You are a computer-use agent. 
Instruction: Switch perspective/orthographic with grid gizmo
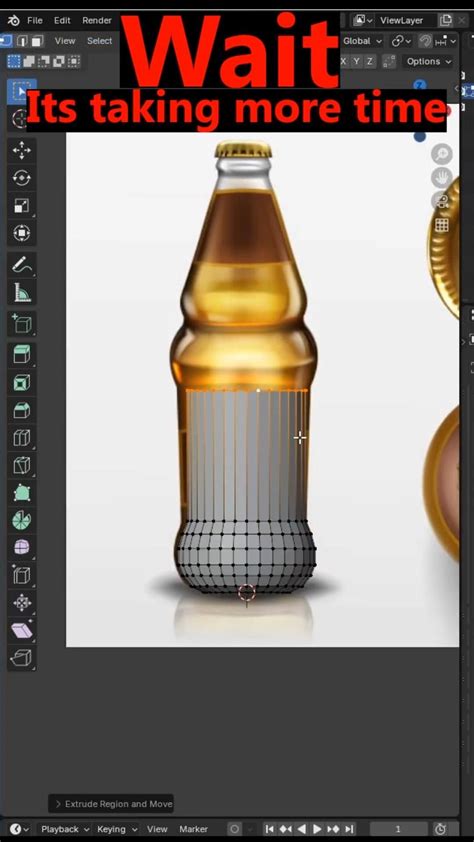[442, 225]
